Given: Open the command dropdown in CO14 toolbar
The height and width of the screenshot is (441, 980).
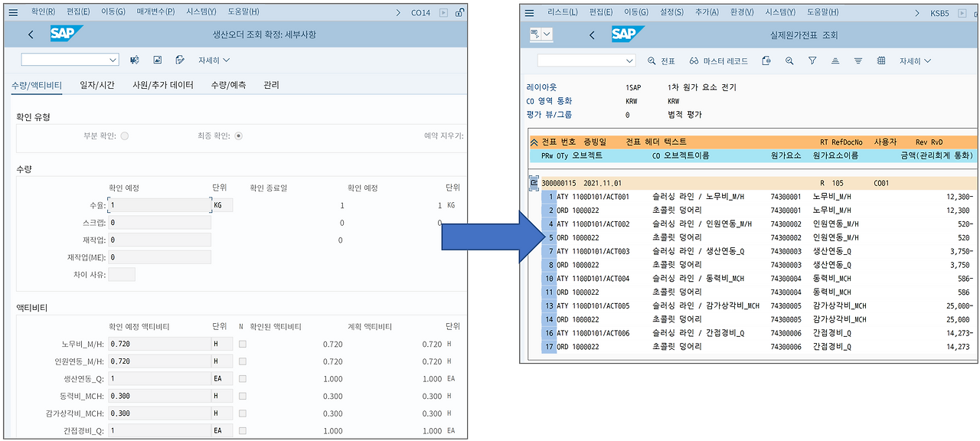Looking at the screenshot, I should pyautogui.click(x=113, y=60).
